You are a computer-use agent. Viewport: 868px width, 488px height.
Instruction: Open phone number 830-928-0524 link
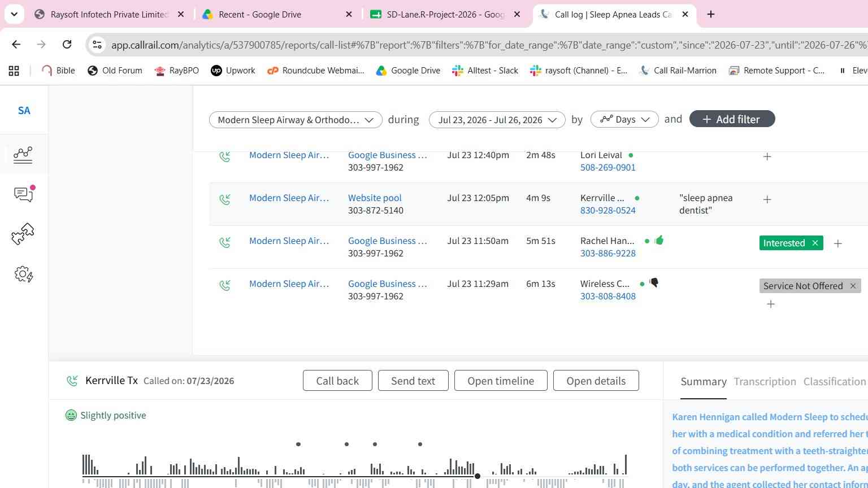tap(607, 210)
